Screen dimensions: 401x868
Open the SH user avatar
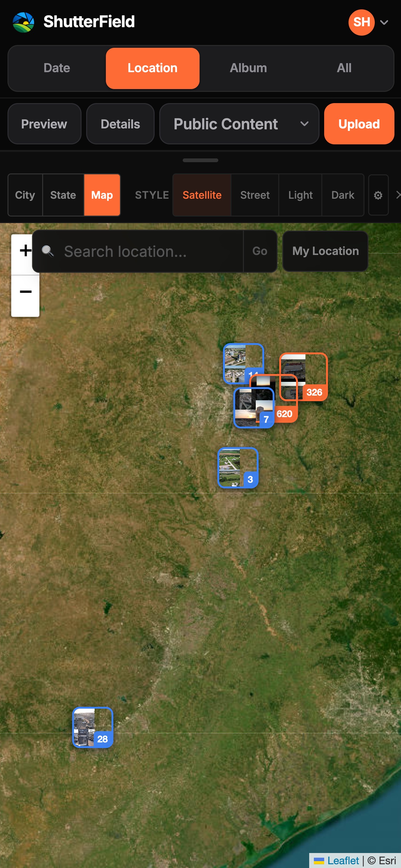(x=361, y=22)
